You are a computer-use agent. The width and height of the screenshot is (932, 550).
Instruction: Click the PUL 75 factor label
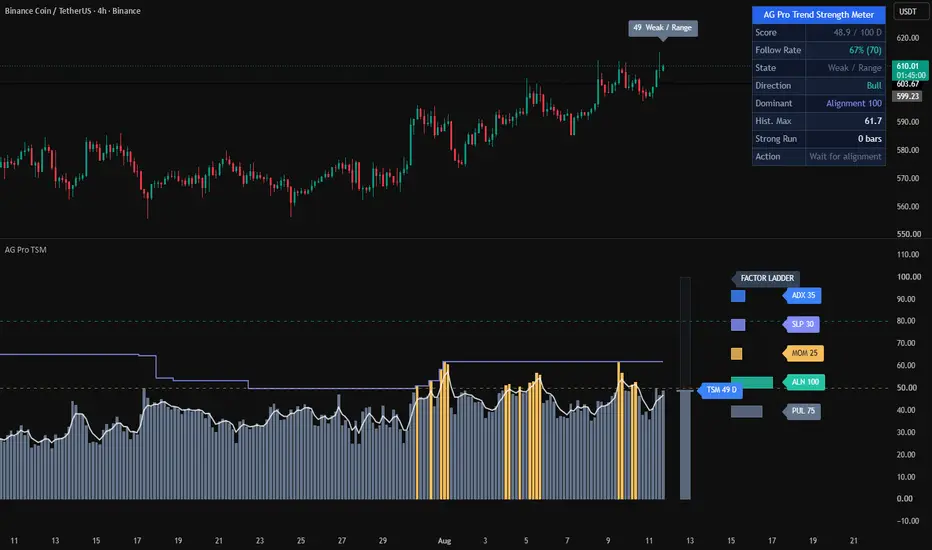tap(802, 411)
